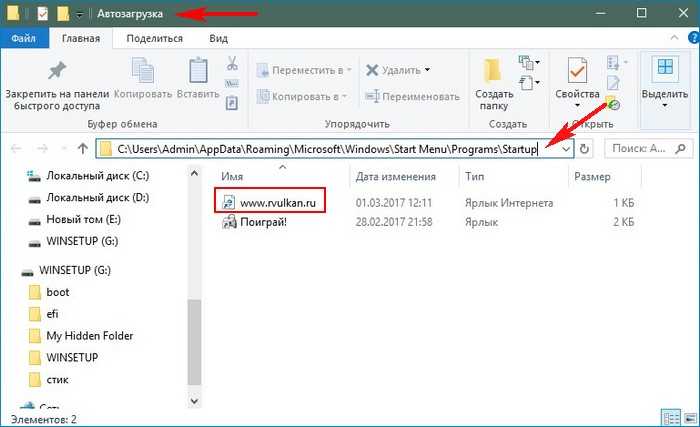The height and width of the screenshot is (427, 700).
Task: Click the Вставить clipboard paste icon
Action: (198, 71)
